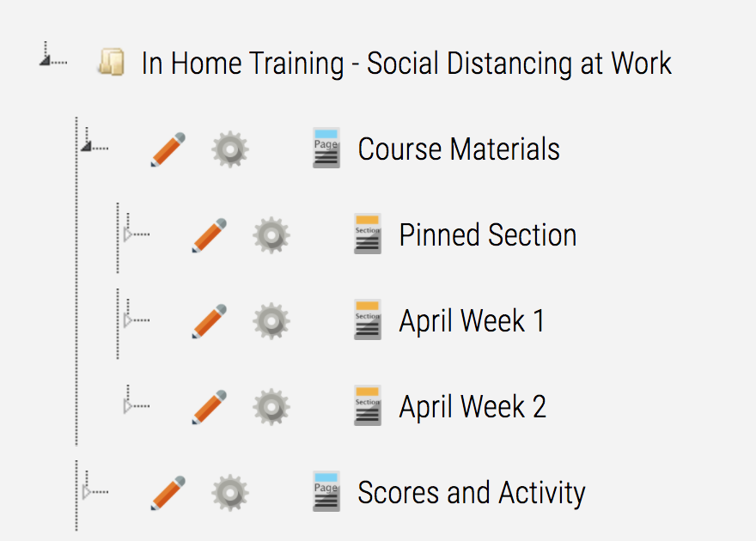Open gear settings for Course Materials
Image resolution: width=756 pixels, height=541 pixels.
[x=230, y=149]
